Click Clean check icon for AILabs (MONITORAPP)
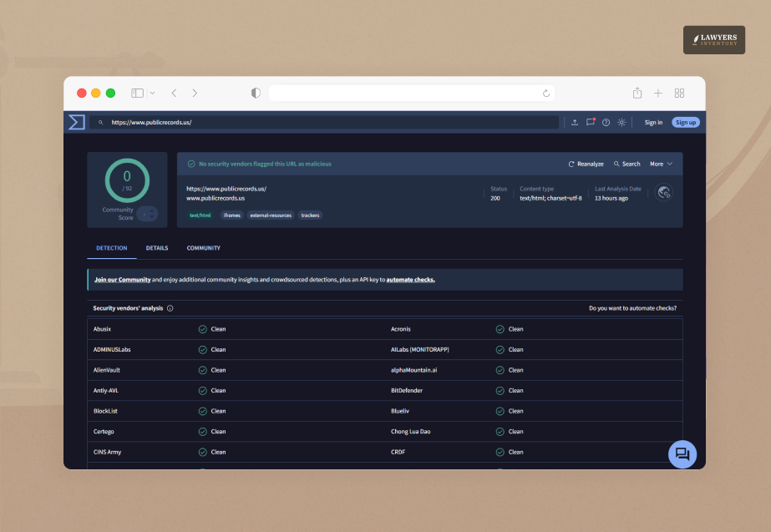771x532 pixels. click(500, 350)
